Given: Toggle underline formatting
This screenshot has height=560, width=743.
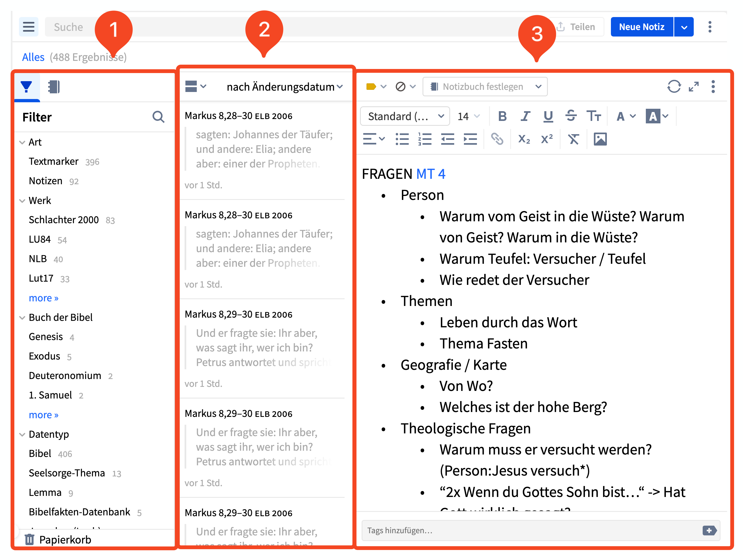Looking at the screenshot, I should (548, 116).
